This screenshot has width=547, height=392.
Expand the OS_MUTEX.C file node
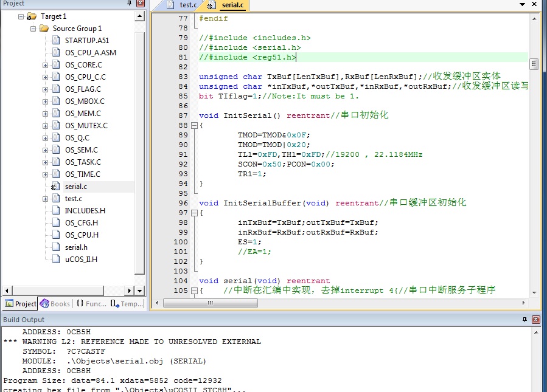click(46, 126)
